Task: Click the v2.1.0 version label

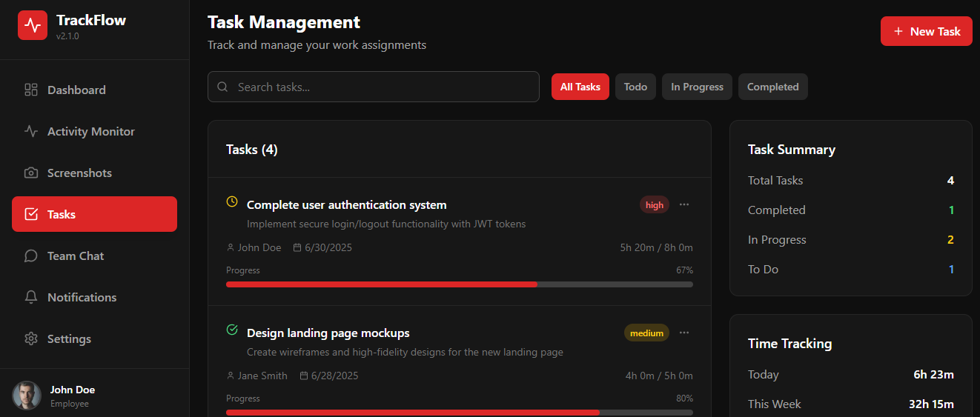Action: [67, 36]
